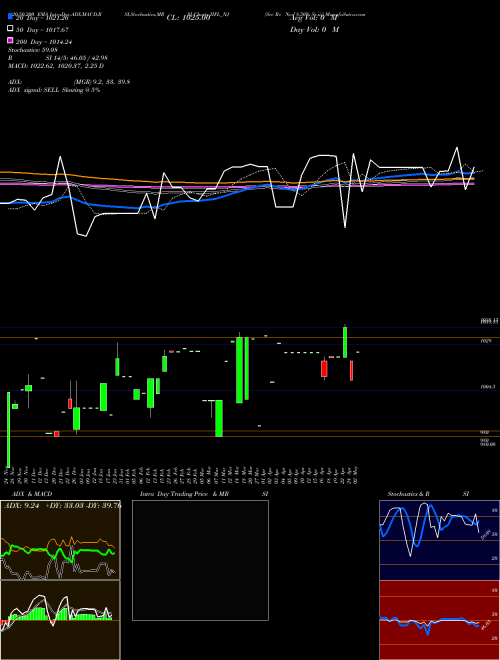The image size is (500, 660).
Task: Select the '20 Day = 1021.26' legend text
Action: pyautogui.click(x=42, y=18)
